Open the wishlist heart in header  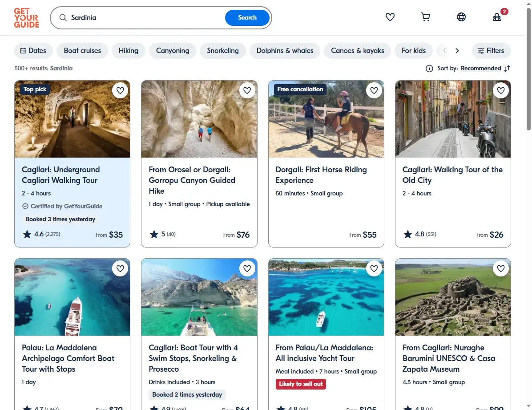(x=390, y=17)
